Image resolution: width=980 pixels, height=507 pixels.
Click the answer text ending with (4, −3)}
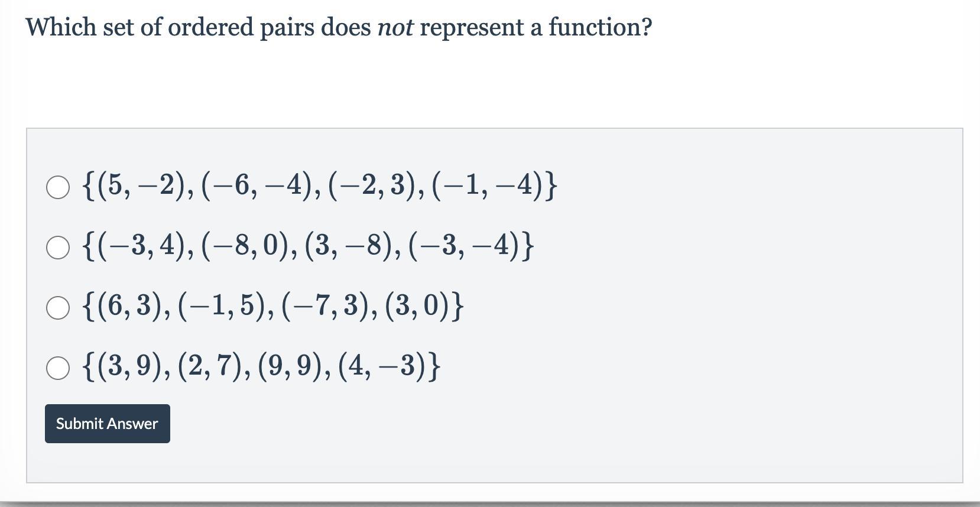[x=262, y=366]
